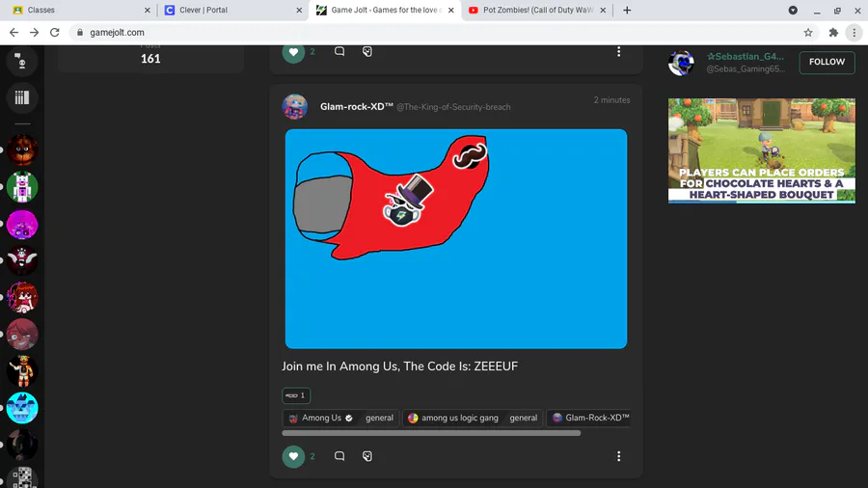This screenshot has width=868, height=488.
Task: Add sticker to the top partial post
Action: coord(367,51)
